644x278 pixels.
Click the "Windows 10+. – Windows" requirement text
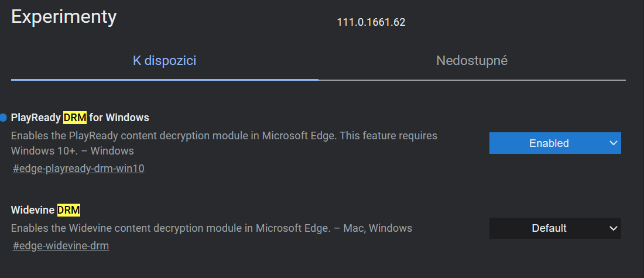72,151
